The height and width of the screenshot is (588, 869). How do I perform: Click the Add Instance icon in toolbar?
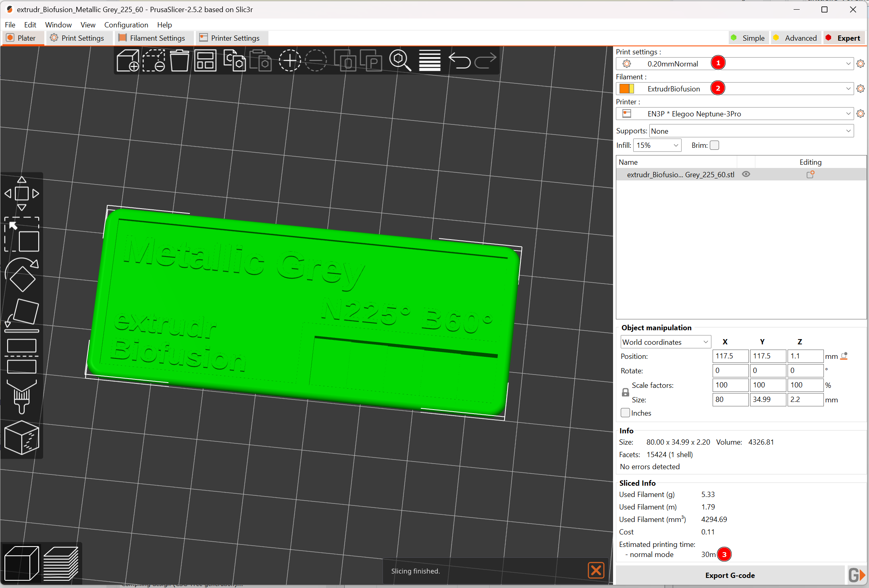click(290, 60)
